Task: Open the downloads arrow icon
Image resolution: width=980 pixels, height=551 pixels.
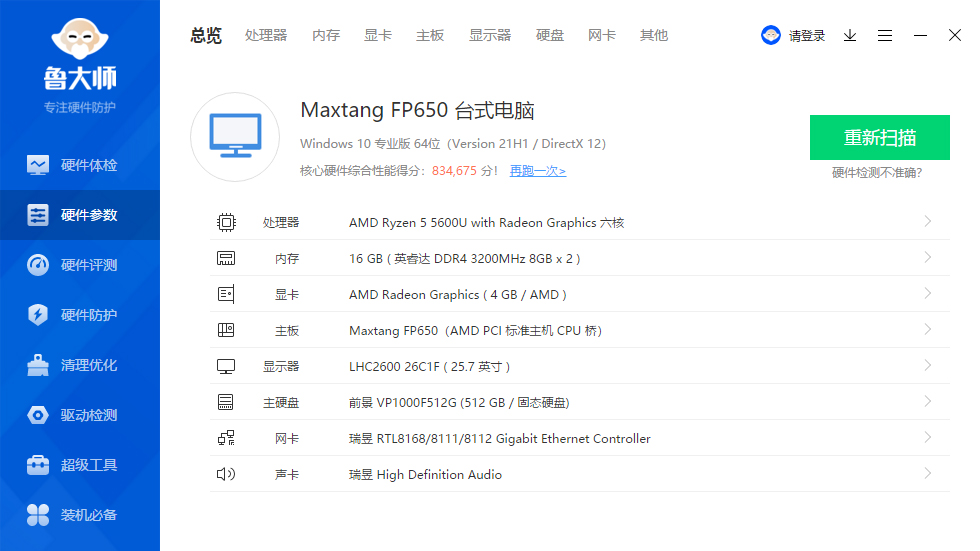Action: (850, 36)
